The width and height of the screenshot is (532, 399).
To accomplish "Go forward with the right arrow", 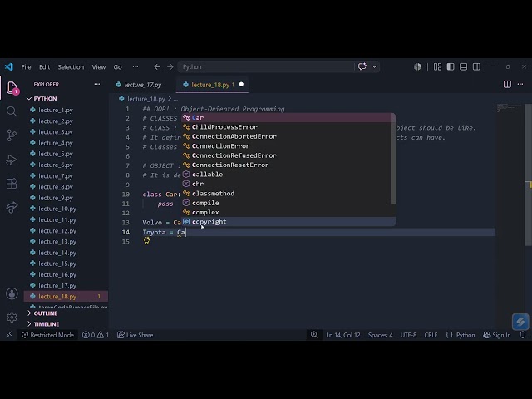I will pos(170,66).
